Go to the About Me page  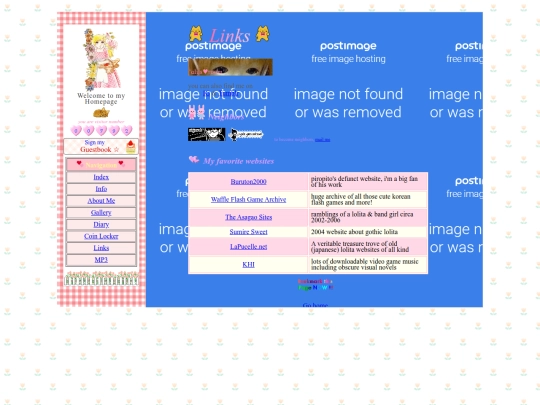(101, 200)
